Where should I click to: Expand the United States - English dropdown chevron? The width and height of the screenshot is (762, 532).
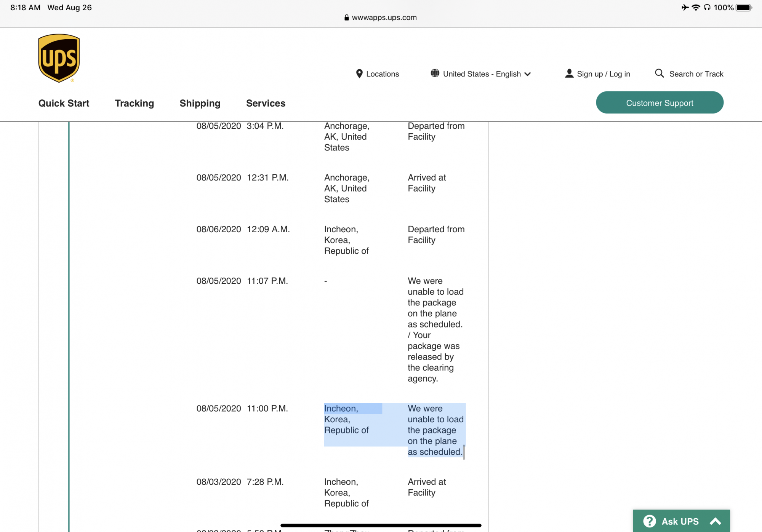[528, 74]
